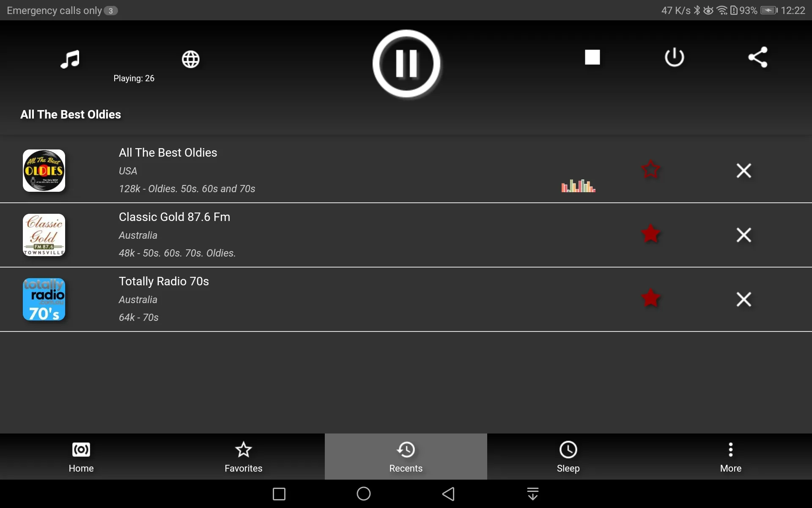Tap the share icon to share station

click(x=757, y=57)
